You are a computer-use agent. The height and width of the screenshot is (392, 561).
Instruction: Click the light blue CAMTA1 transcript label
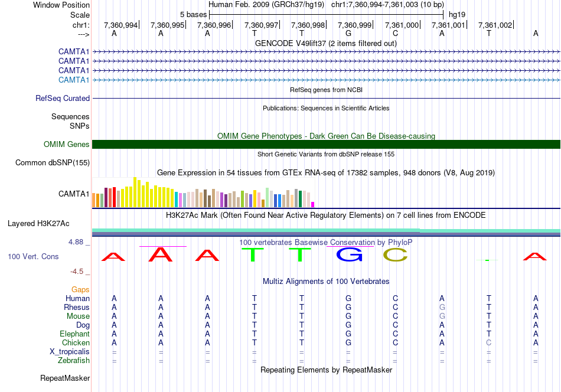74,80
